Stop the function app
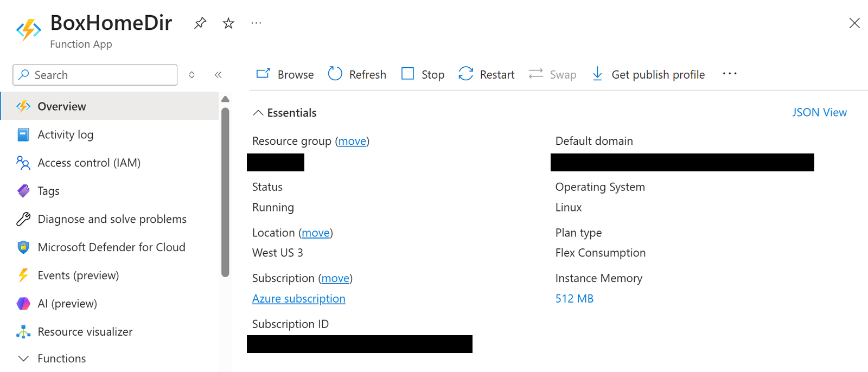 coord(423,74)
